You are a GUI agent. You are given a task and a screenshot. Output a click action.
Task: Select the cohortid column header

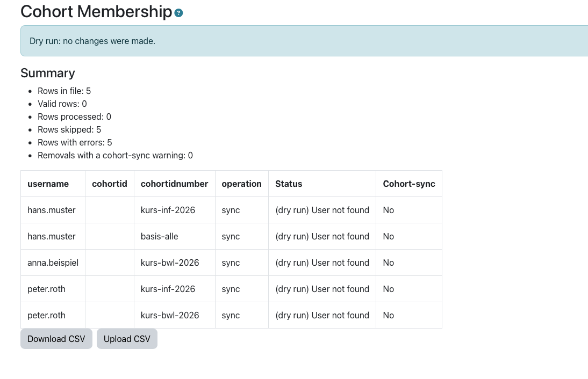(110, 184)
